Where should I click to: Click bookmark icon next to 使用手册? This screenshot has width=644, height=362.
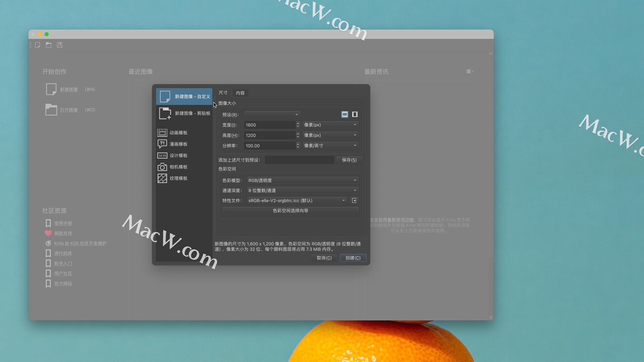(x=48, y=223)
